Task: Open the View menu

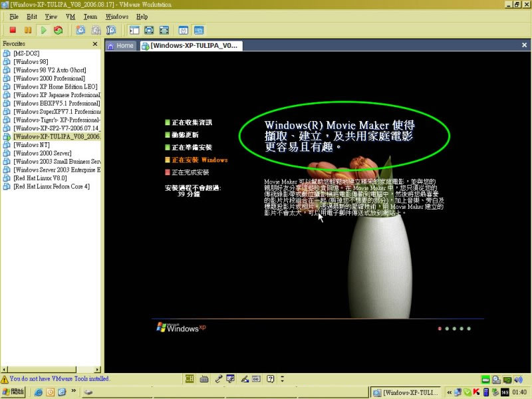Action: pos(51,17)
